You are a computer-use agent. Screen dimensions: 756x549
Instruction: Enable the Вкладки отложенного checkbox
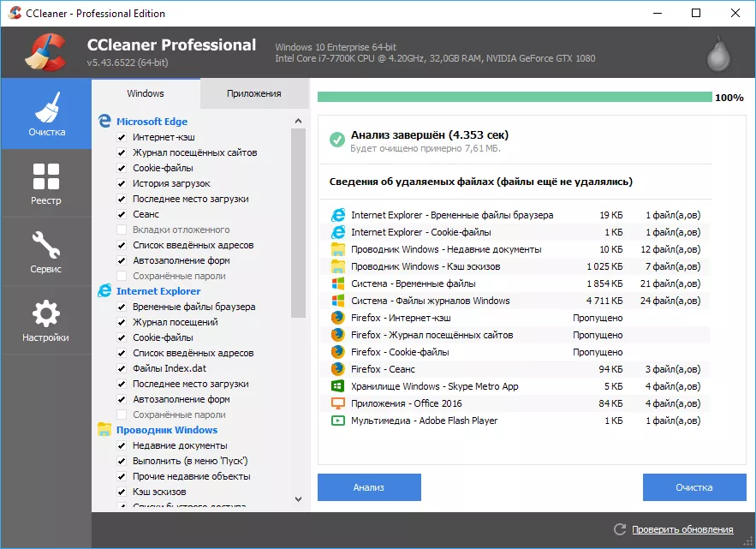(x=122, y=230)
